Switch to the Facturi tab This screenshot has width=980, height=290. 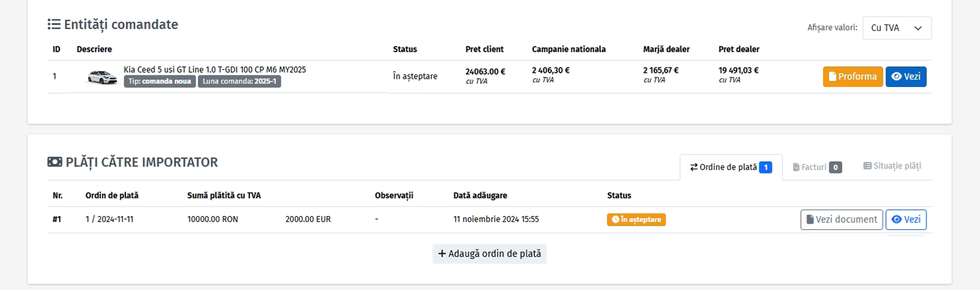click(x=816, y=167)
